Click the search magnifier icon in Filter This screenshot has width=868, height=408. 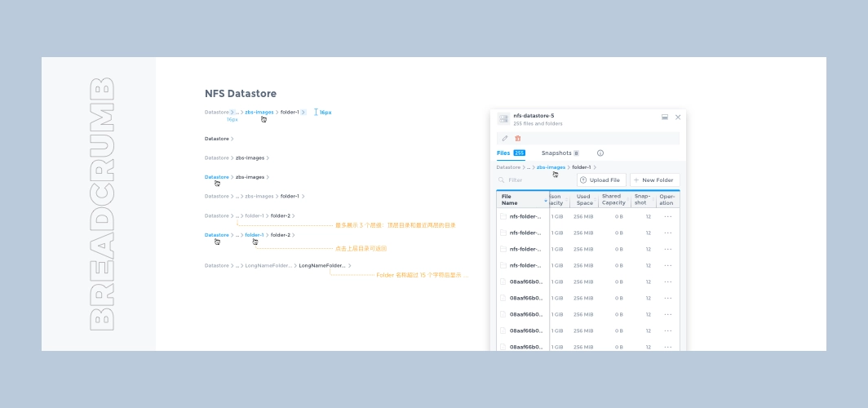coord(502,180)
